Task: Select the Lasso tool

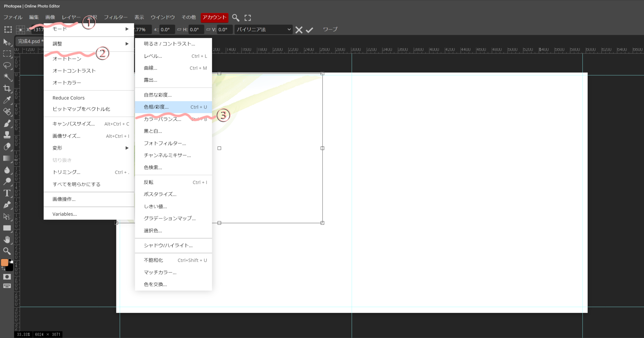Action: coord(7,65)
